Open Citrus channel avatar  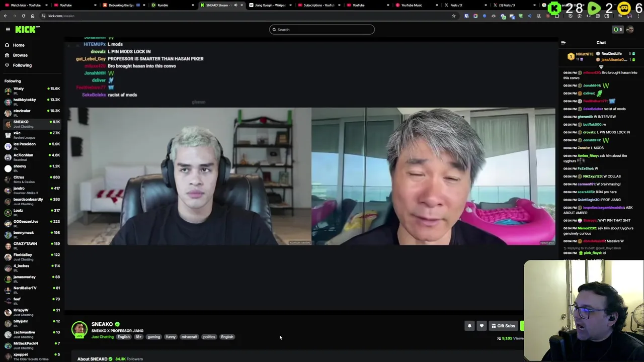click(x=8, y=179)
